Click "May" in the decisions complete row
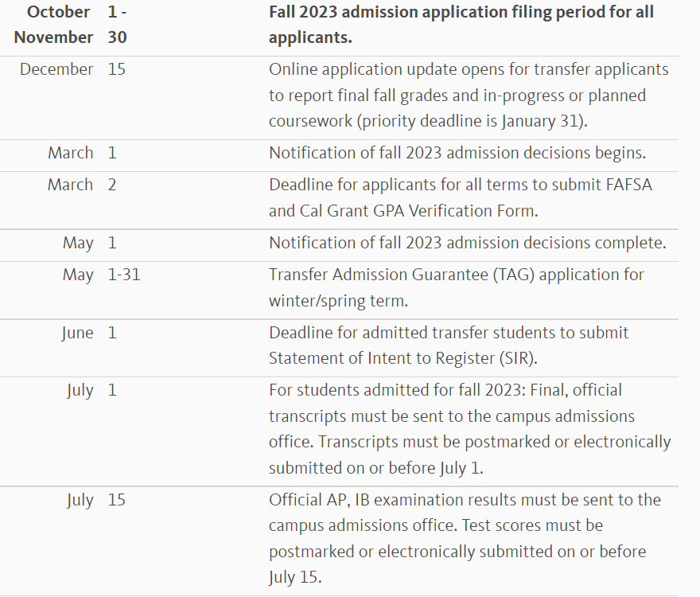The height and width of the screenshot is (597, 700). [x=78, y=243]
